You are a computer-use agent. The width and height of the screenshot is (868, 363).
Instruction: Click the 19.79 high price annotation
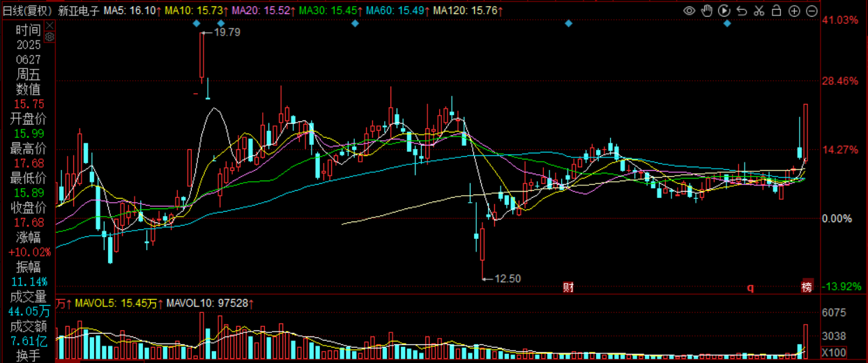[227, 31]
